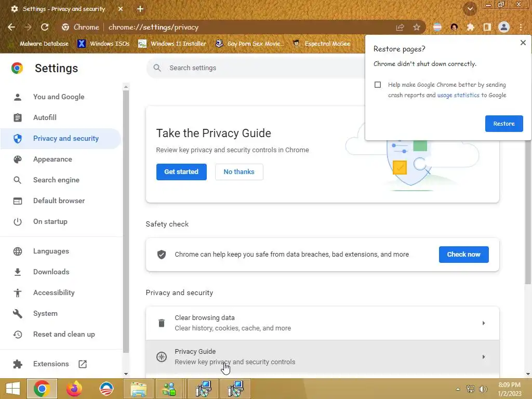Viewport: 532px width, 399px height.
Task: Select Default browser in sidebar
Action: pyautogui.click(x=59, y=201)
